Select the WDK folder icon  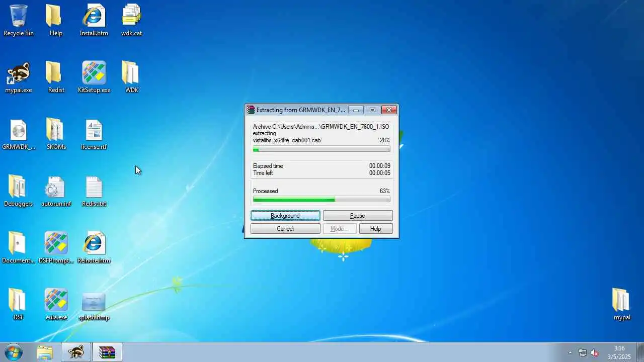pyautogui.click(x=131, y=77)
